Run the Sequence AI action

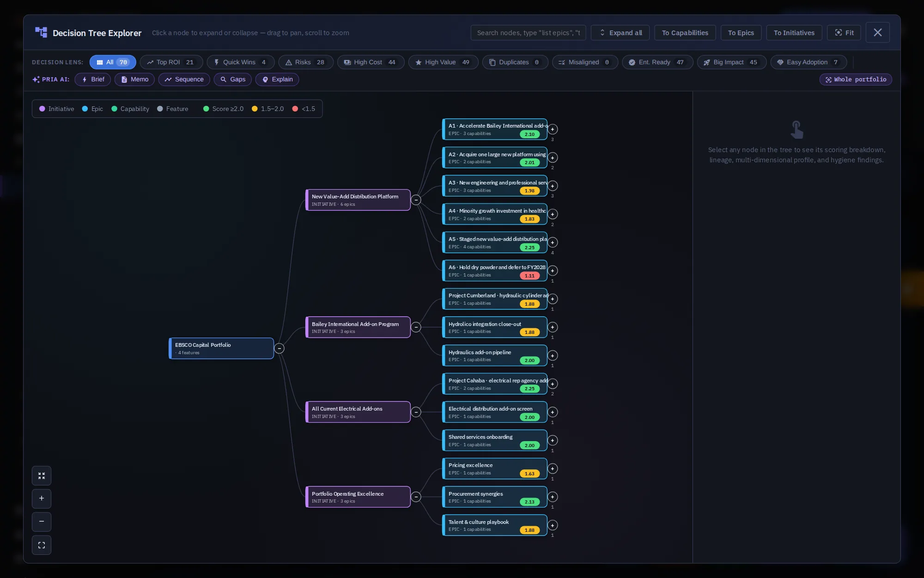[184, 80]
